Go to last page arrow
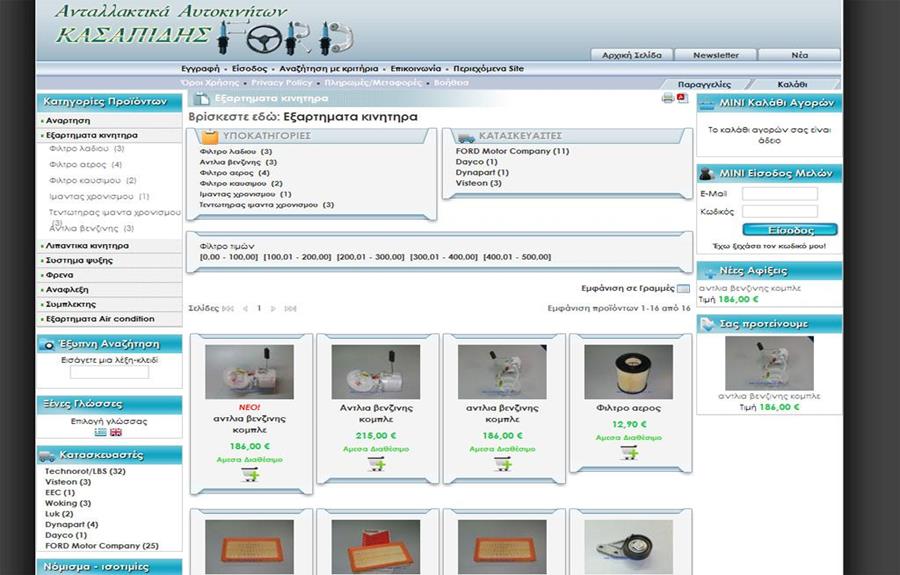This screenshot has height=575, width=900. click(290, 308)
